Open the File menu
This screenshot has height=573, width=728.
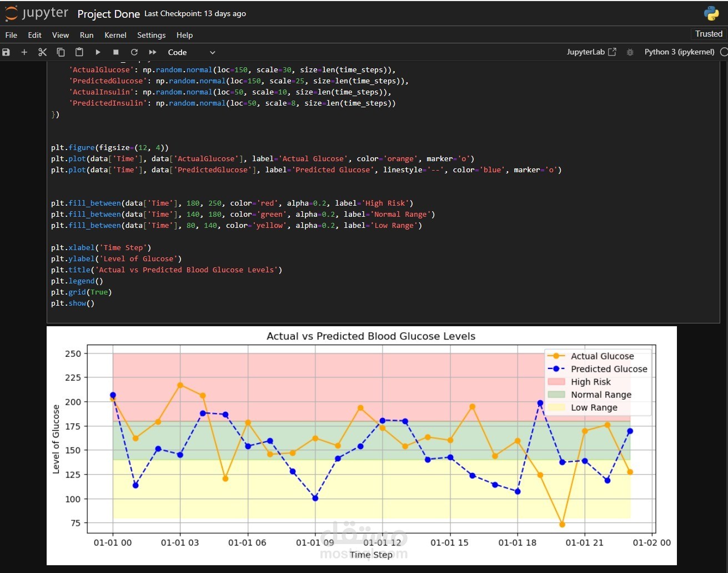point(11,35)
